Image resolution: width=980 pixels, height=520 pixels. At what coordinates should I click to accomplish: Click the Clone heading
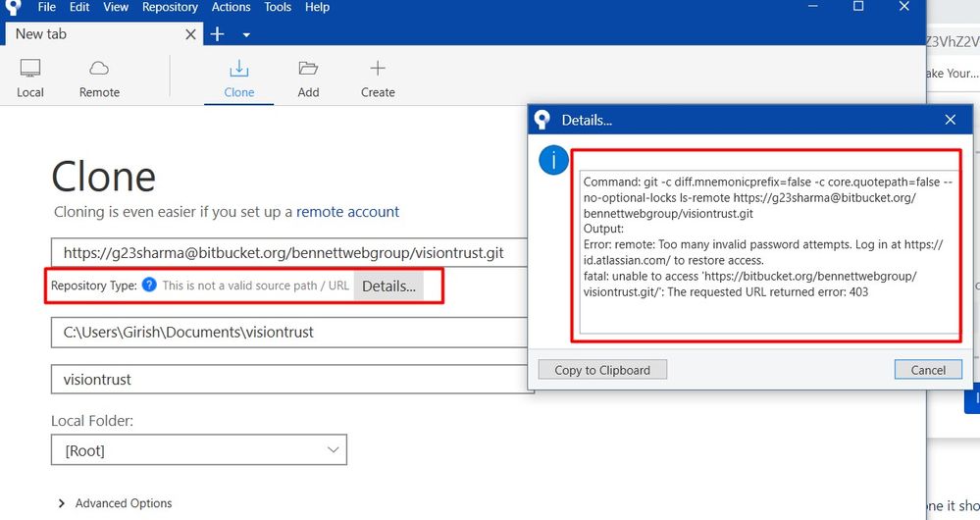click(x=104, y=177)
